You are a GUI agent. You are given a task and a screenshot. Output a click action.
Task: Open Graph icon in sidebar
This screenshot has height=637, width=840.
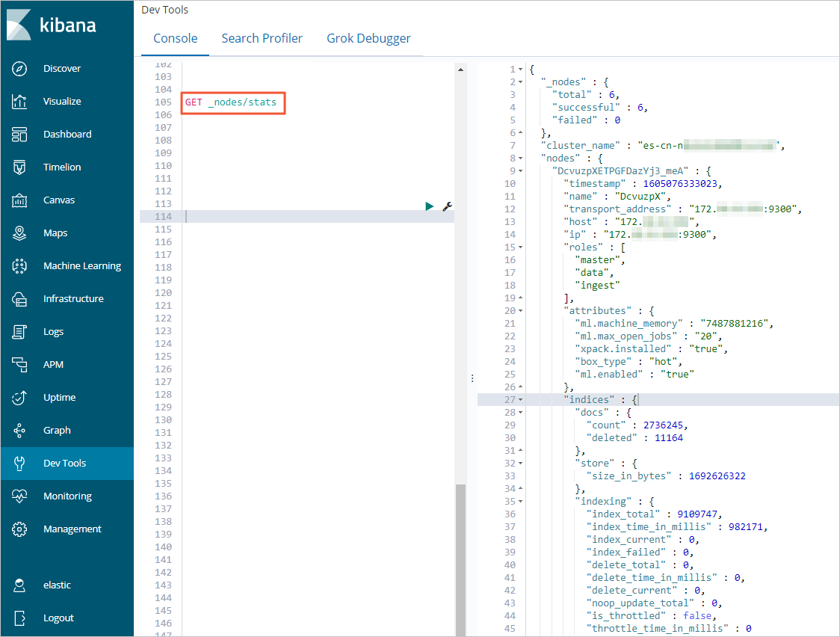coord(19,430)
